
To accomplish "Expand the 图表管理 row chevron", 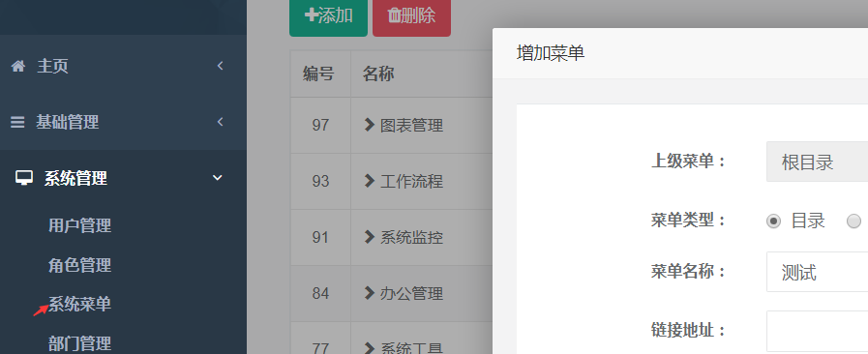I will coord(370,125).
